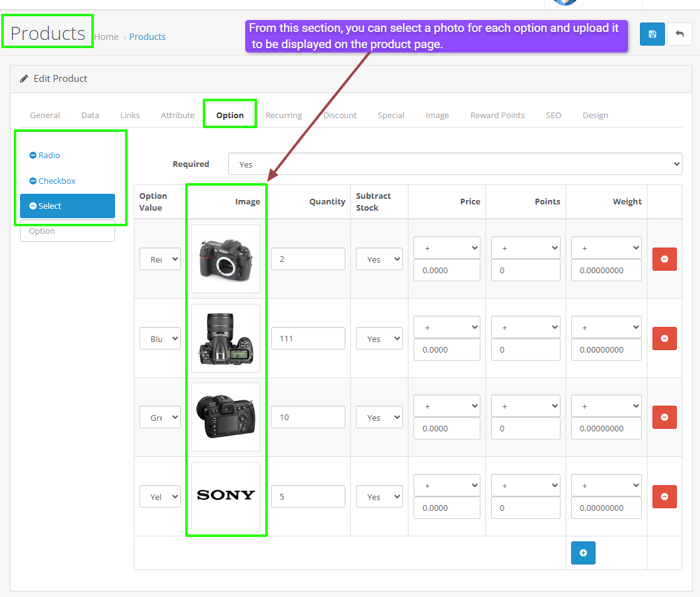The width and height of the screenshot is (700, 597).
Task: Delete the third option value row
Action: [x=664, y=417]
